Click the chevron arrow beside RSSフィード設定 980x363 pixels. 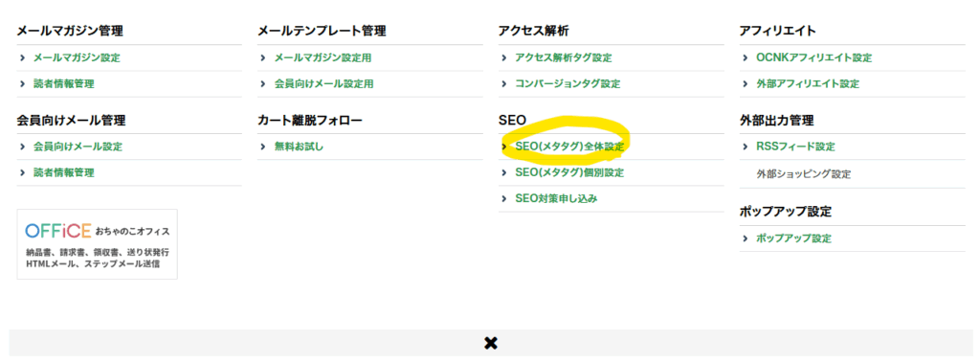coord(745,147)
